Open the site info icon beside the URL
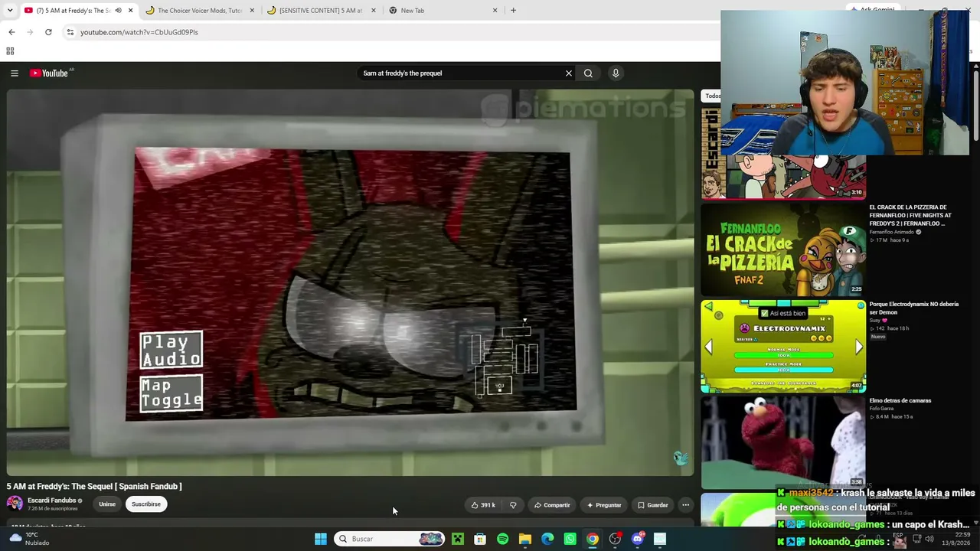 [x=70, y=32]
